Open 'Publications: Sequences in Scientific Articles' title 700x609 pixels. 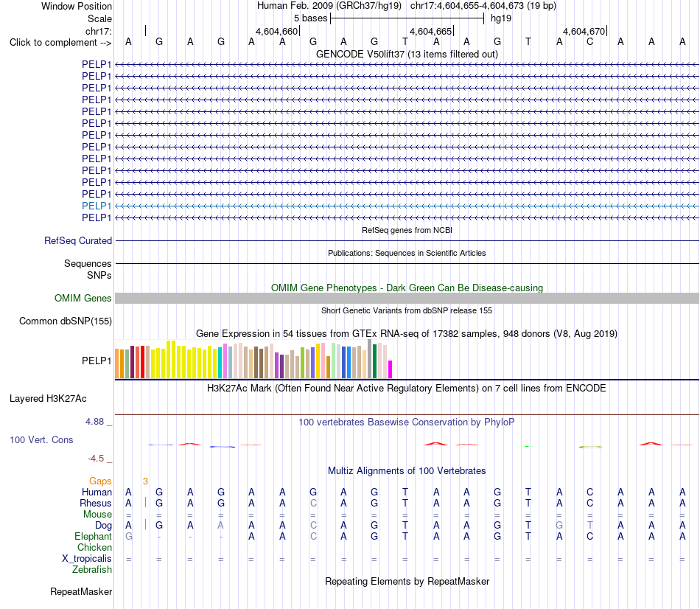(407, 253)
